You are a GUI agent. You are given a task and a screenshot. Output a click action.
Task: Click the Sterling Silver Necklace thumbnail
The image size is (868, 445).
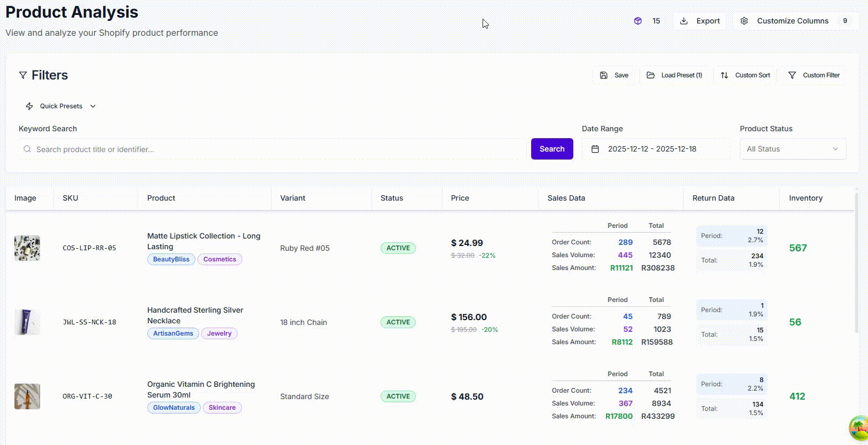click(27, 322)
